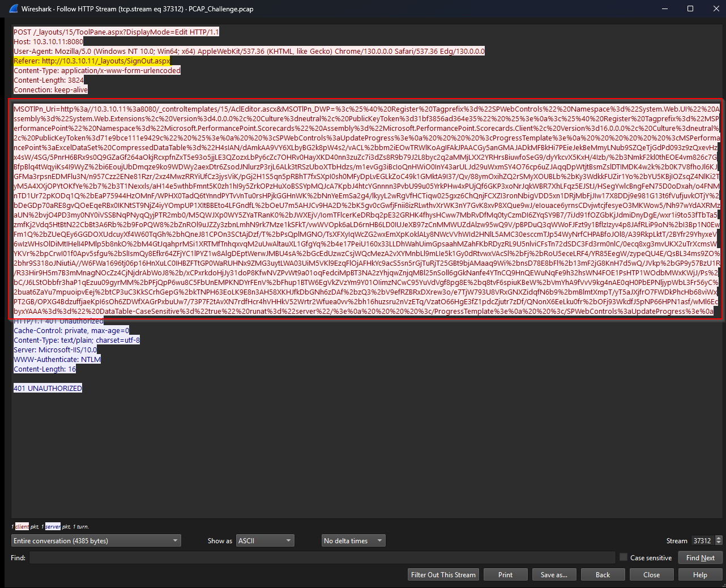Print the stream contents

pos(505,574)
